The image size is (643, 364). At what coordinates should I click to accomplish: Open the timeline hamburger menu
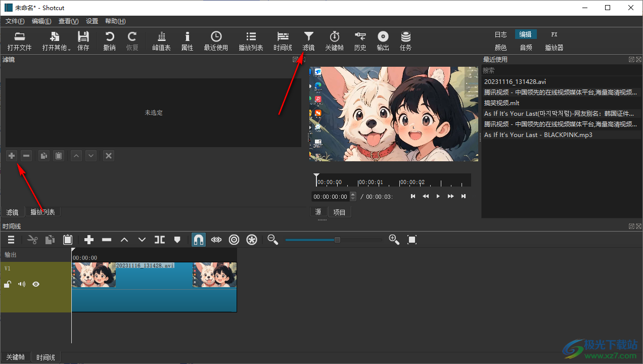click(11, 240)
